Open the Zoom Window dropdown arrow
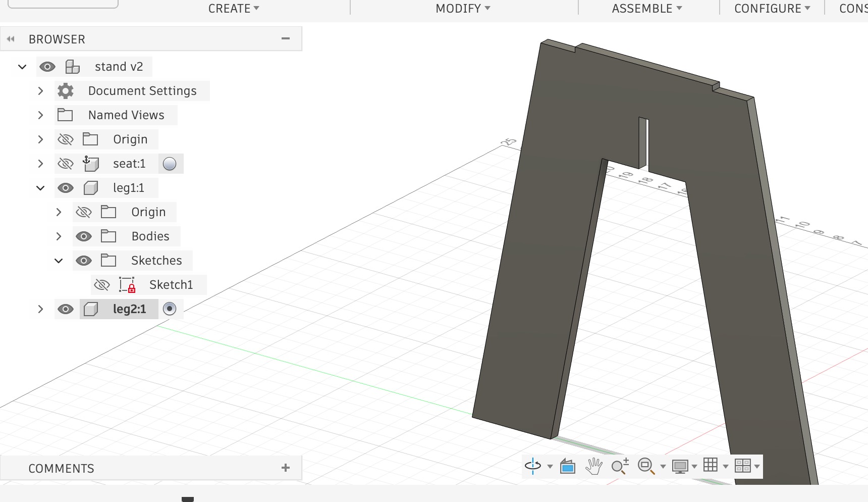 663,467
